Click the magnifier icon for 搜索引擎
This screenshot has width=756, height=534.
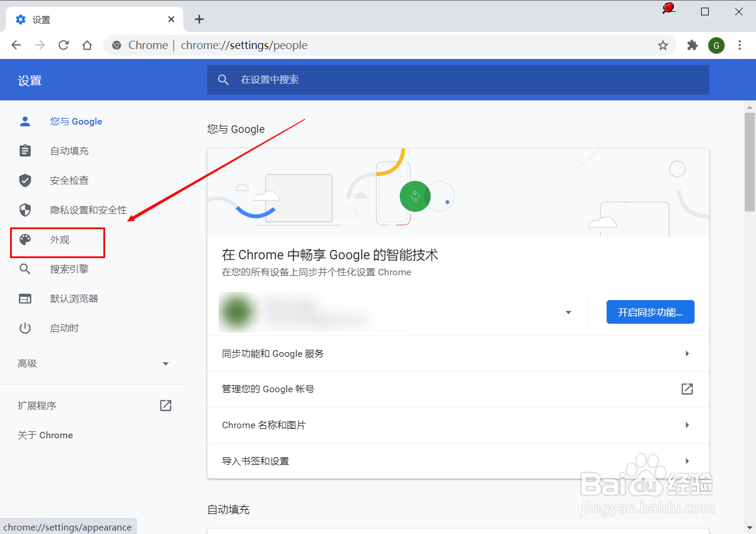(25, 269)
